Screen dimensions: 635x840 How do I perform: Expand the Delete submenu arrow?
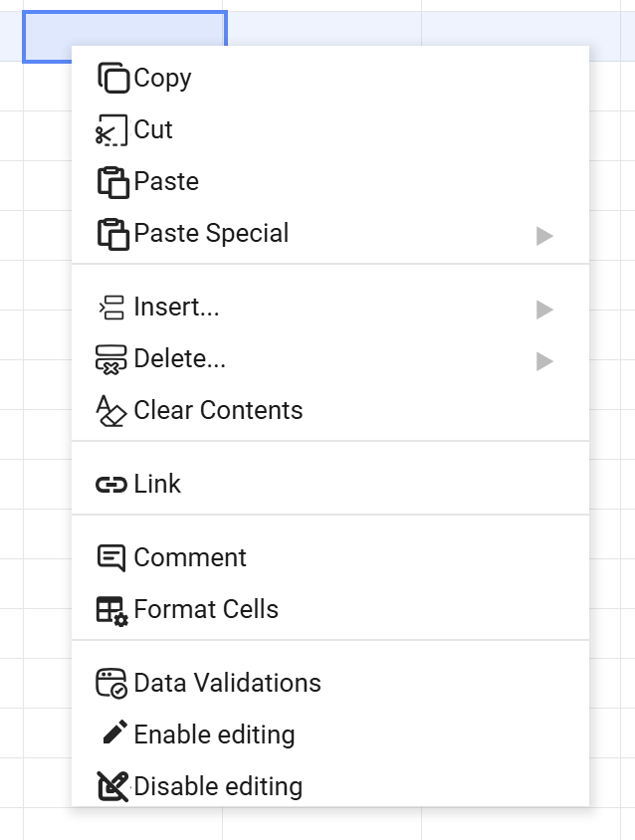544,361
